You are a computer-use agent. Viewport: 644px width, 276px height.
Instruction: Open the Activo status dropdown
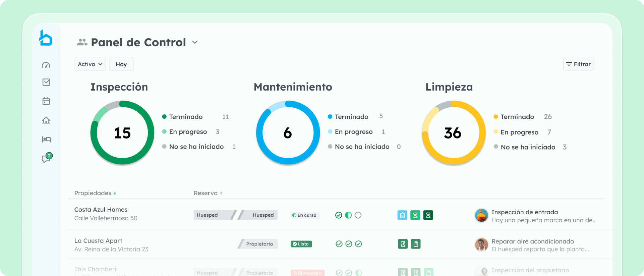coord(90,64)
